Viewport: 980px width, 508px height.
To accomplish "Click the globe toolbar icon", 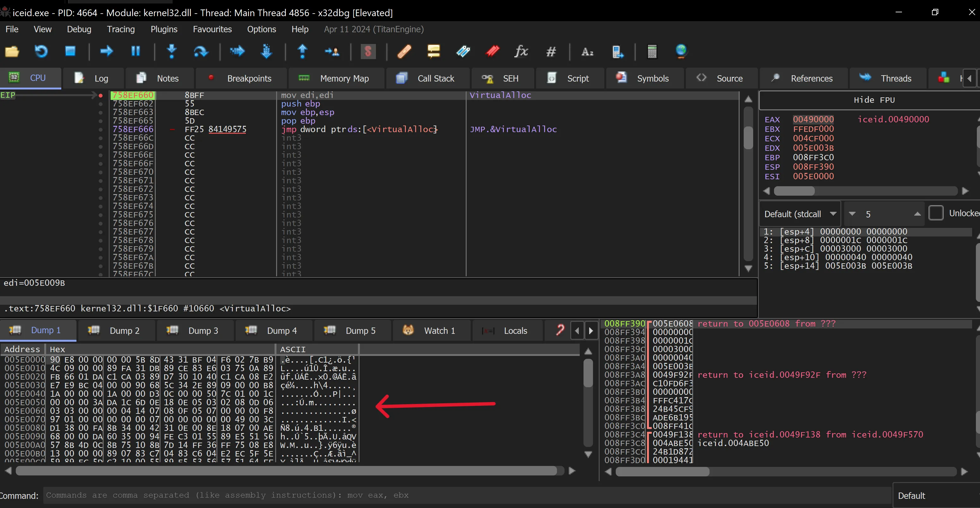I will tap(681, 52).
